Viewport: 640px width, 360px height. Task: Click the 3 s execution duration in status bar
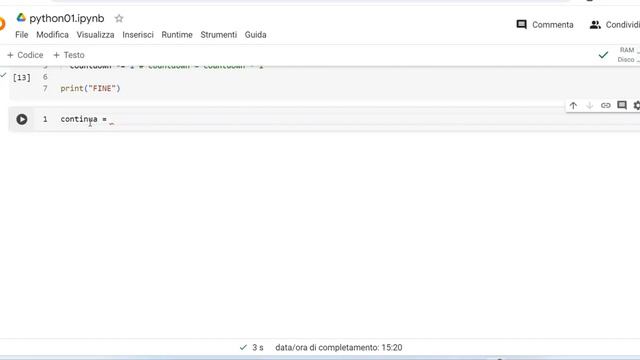click(x=258, y=347)
